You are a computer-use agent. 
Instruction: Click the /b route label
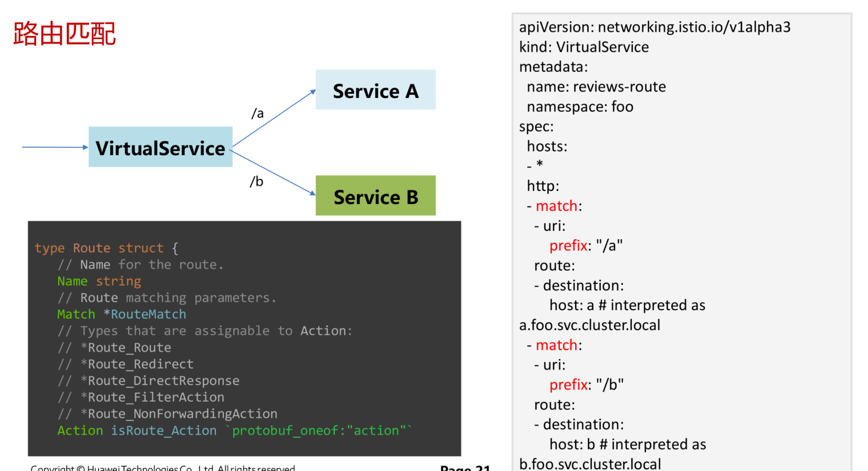point(256,182)
